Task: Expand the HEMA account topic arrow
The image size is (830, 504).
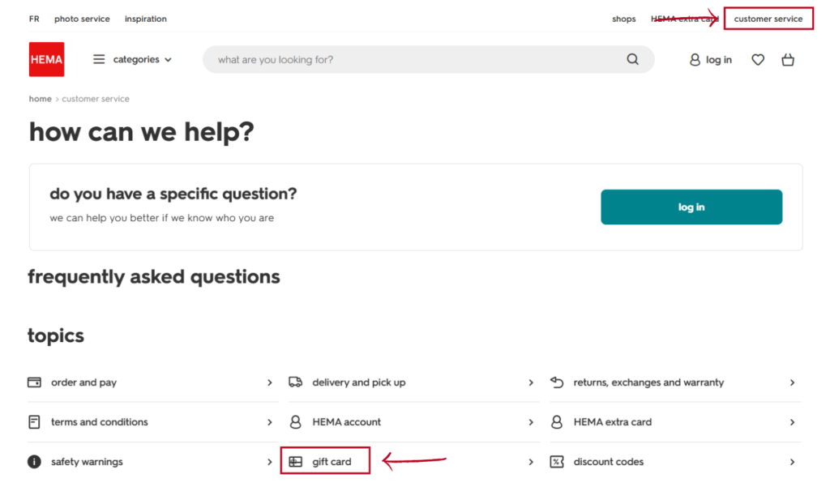Action: click(x=531, y=422)
